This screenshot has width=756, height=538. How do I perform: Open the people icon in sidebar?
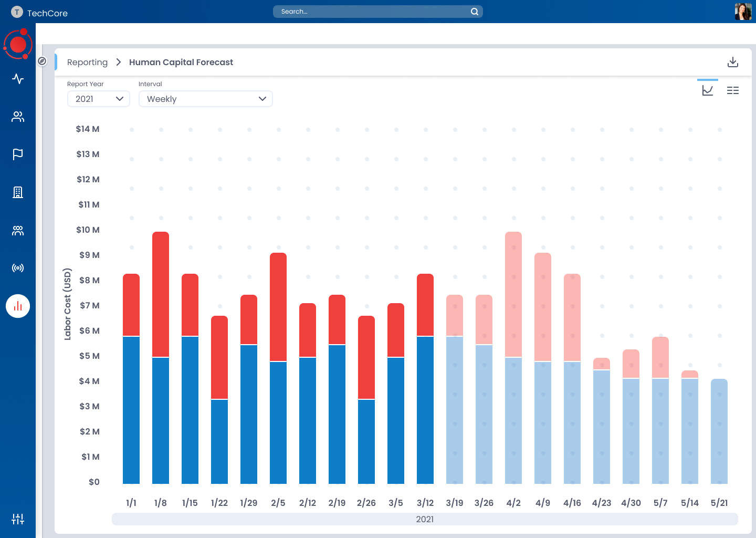[18, 117]
